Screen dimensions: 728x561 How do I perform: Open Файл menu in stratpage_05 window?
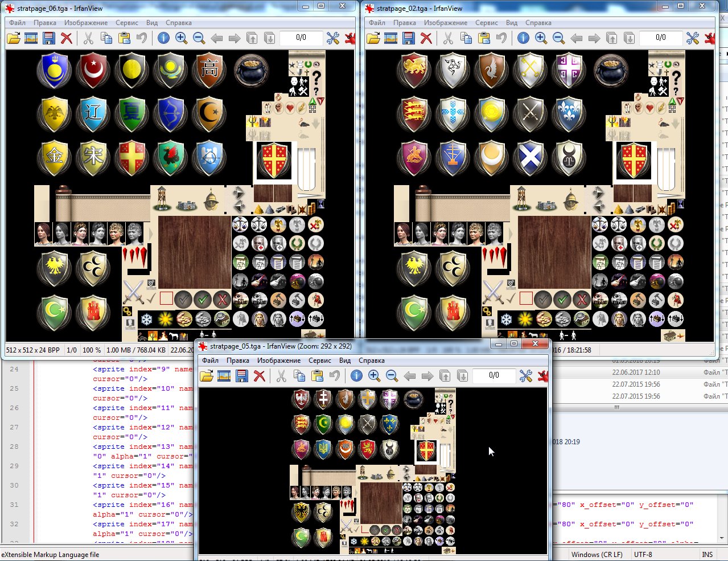tap(210, 361)
